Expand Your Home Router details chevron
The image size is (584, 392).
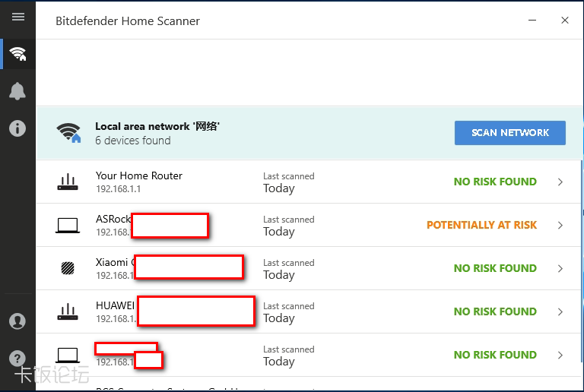tap(560, 182)
